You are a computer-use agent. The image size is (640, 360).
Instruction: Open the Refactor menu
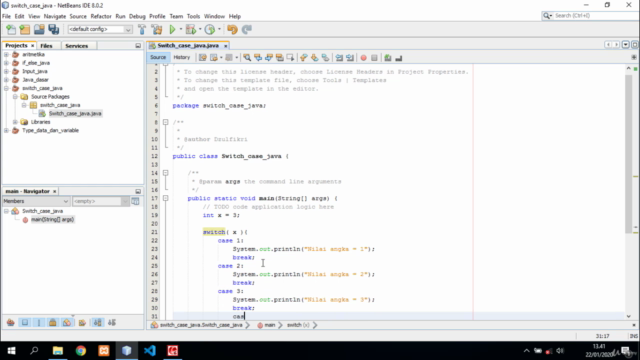click(x=101, y=16)
